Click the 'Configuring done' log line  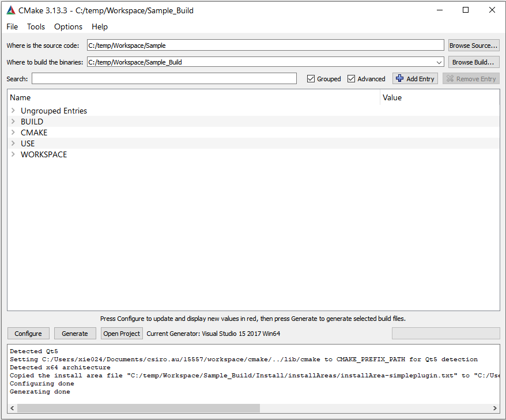(42, 384)
